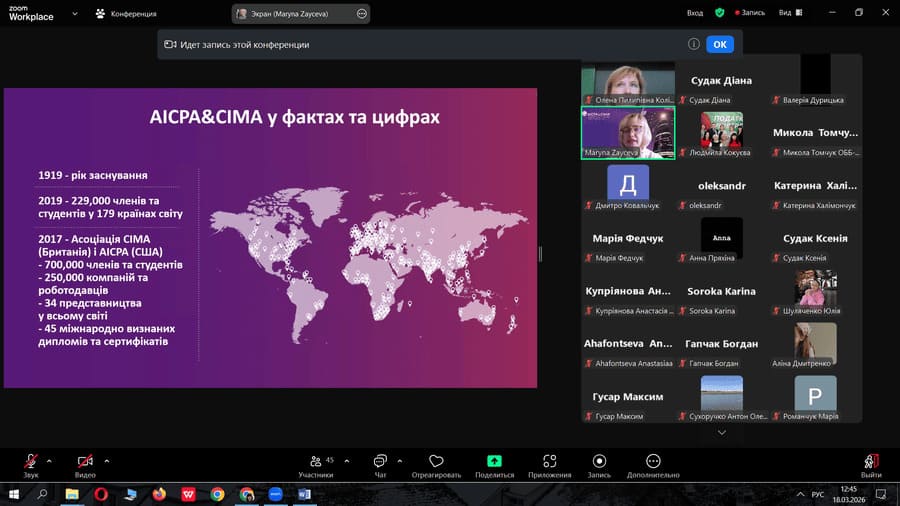The width and height of the screenshot is (900, 506).
Task: Open the Приложения apps icon
Action: [x=549, y=461]
